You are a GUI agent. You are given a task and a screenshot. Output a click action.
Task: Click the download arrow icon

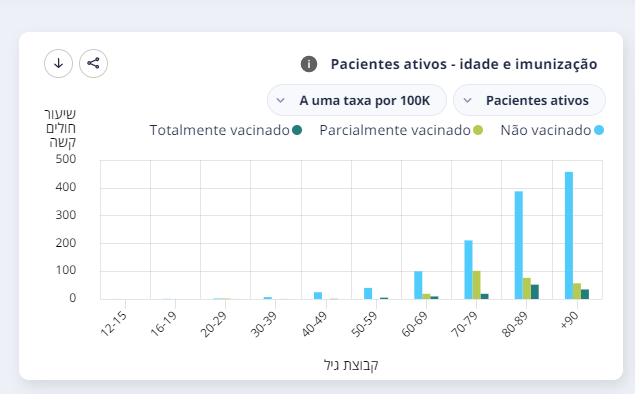58,64
